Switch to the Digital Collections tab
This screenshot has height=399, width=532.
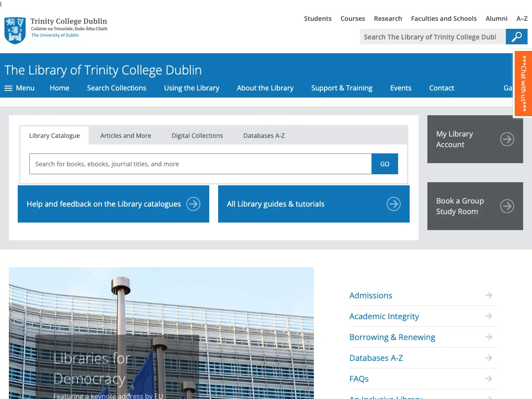pos(197,136)
